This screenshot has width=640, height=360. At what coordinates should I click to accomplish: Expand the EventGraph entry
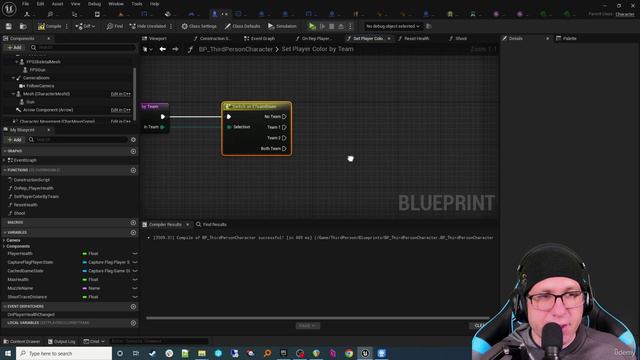[x=4, y=160]
